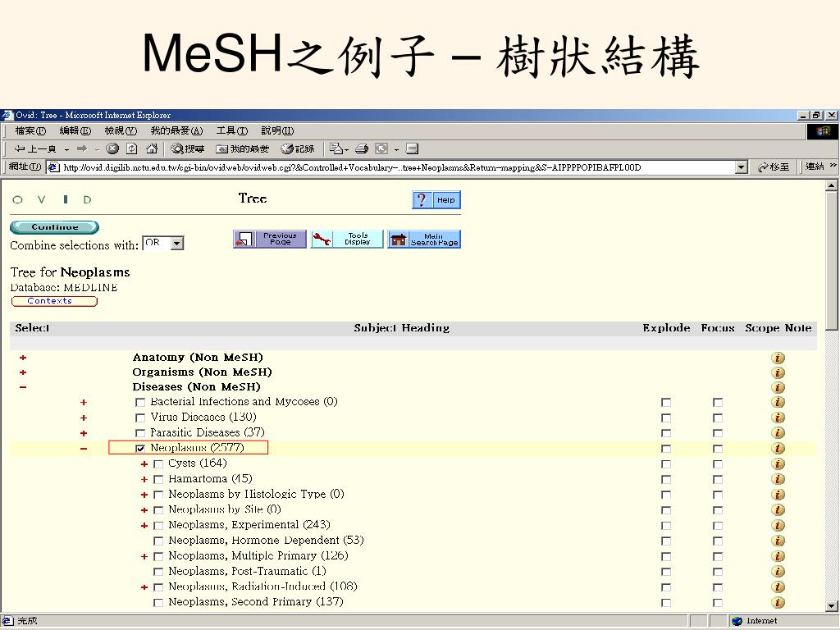Open Tools Display button
This screenshot has width=840, height=630.
click(347, 239)
